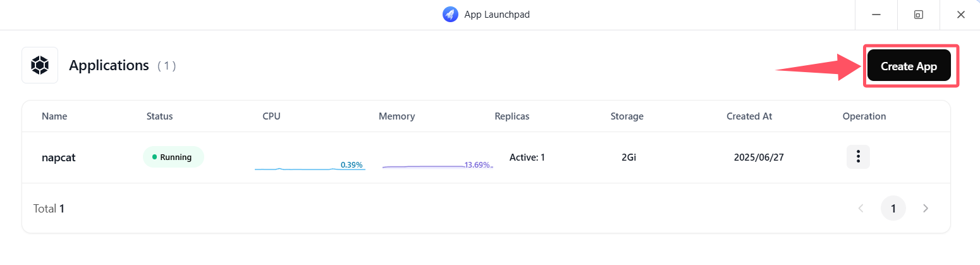The image size is (980, 265).
Task: Click the Created At column header
Action: coord(749,116)
